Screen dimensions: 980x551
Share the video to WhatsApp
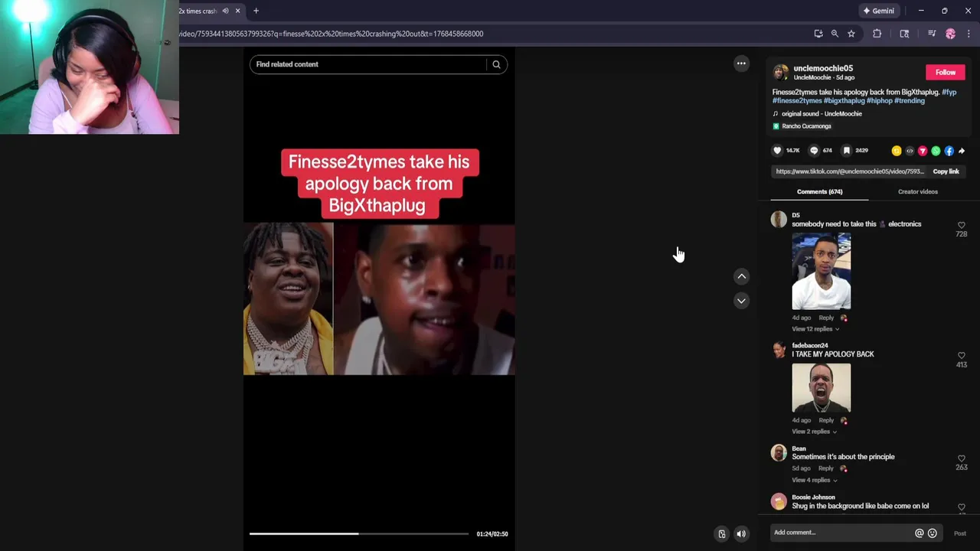click(x=936, y=151)
